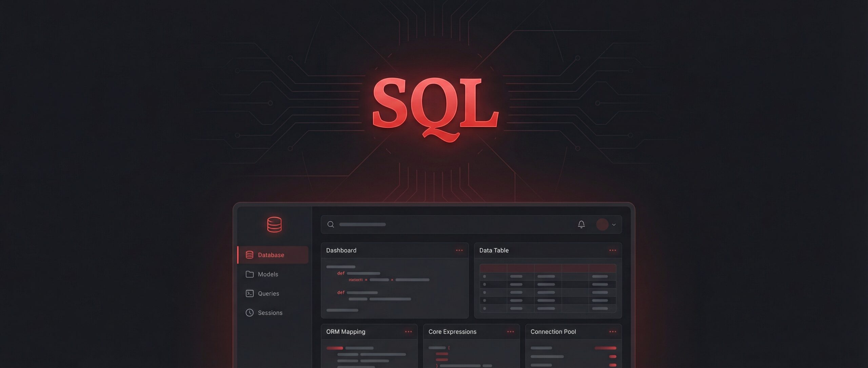This screenshot has width=868, height=368.
Task: Select the Queries sidebar item
Action: pos(268,293)
